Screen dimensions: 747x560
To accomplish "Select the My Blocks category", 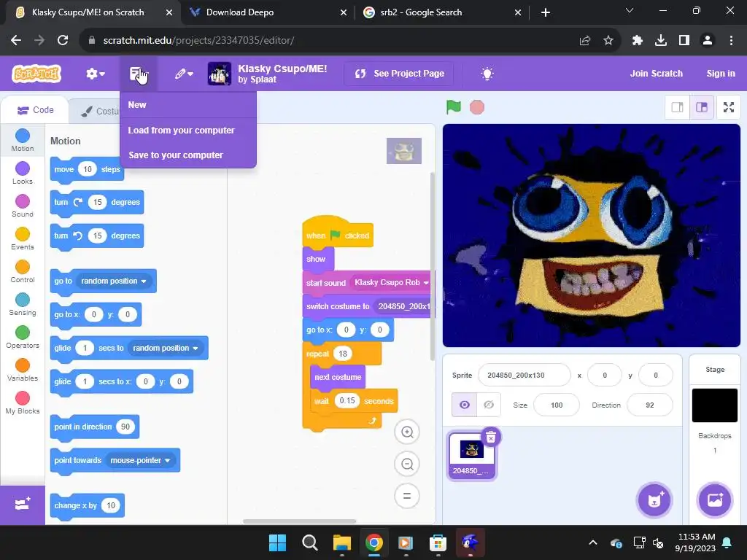I will click(23, 403).
